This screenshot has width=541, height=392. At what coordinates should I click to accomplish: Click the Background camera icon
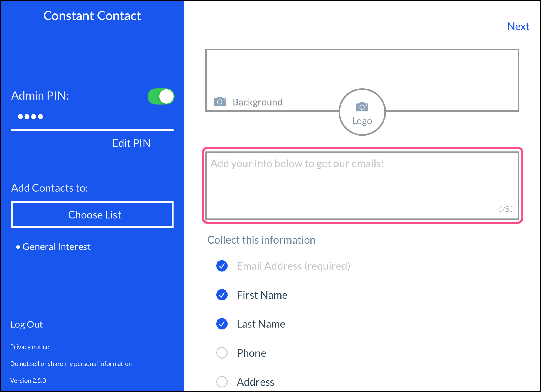pyautogui.click(x=220, y=102)
